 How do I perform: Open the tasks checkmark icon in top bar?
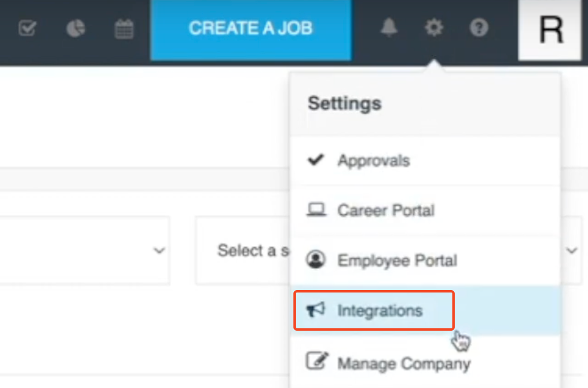(x=27, y=28)
